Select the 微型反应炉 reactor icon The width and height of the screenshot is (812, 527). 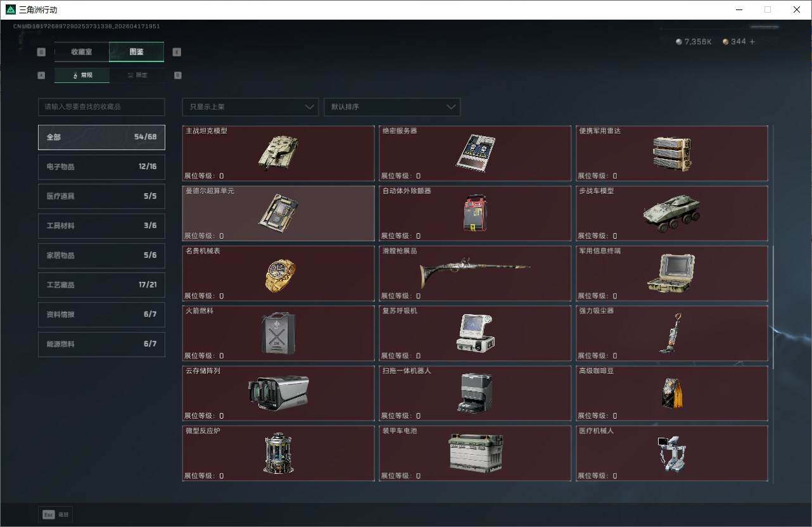278,453
